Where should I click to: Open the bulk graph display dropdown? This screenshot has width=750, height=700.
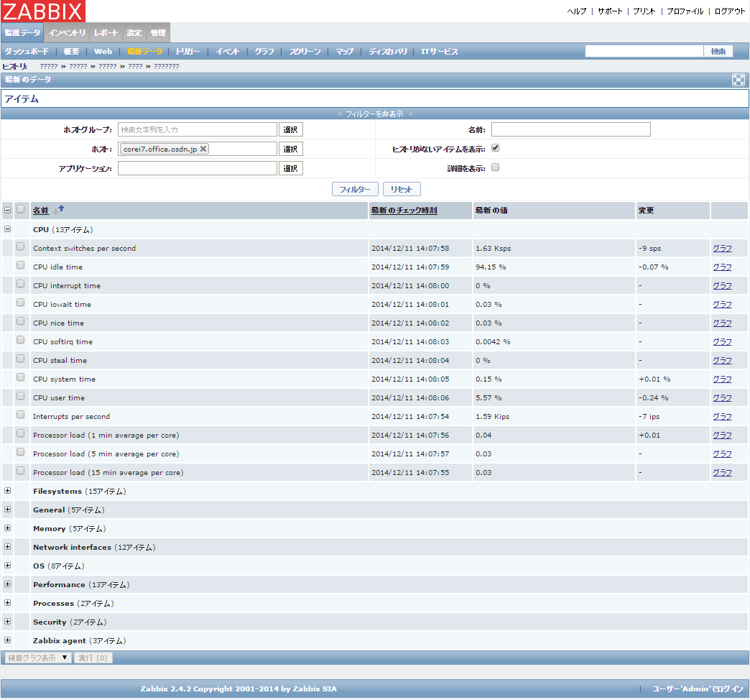37,658
